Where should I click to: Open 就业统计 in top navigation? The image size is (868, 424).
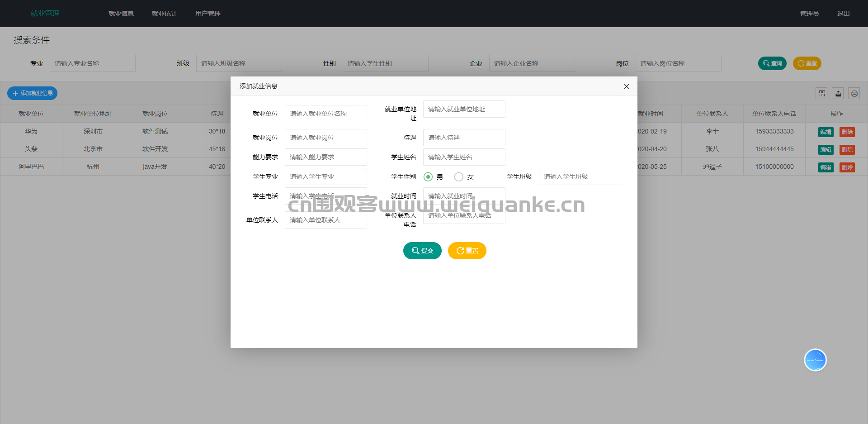click(x=165, y=14)
